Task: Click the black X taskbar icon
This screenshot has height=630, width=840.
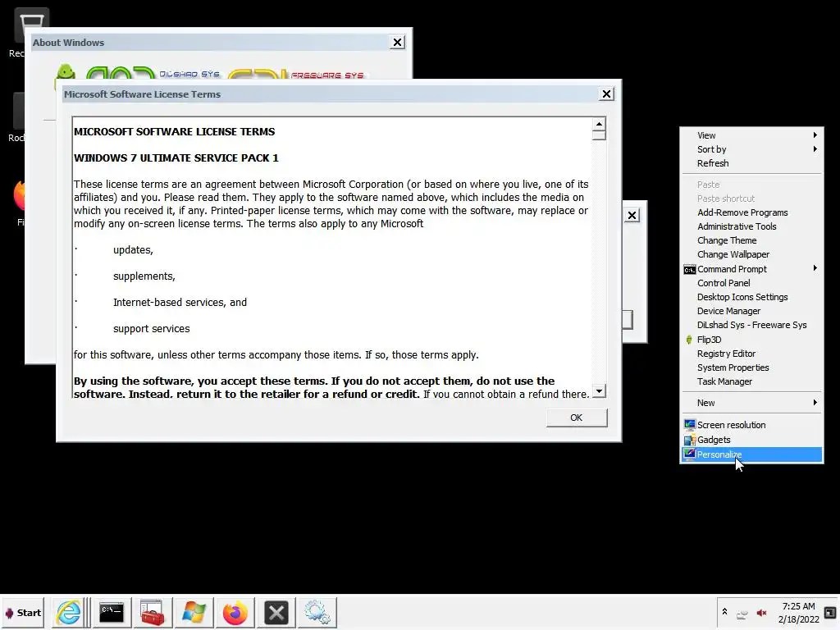Action: click(276, 612)
